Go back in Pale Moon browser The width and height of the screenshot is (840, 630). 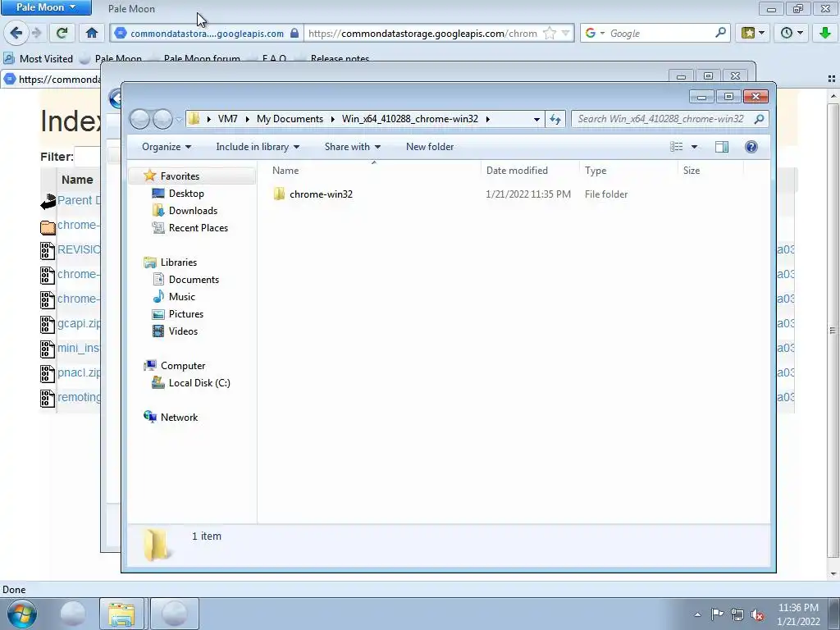click(x=16, y=33)
